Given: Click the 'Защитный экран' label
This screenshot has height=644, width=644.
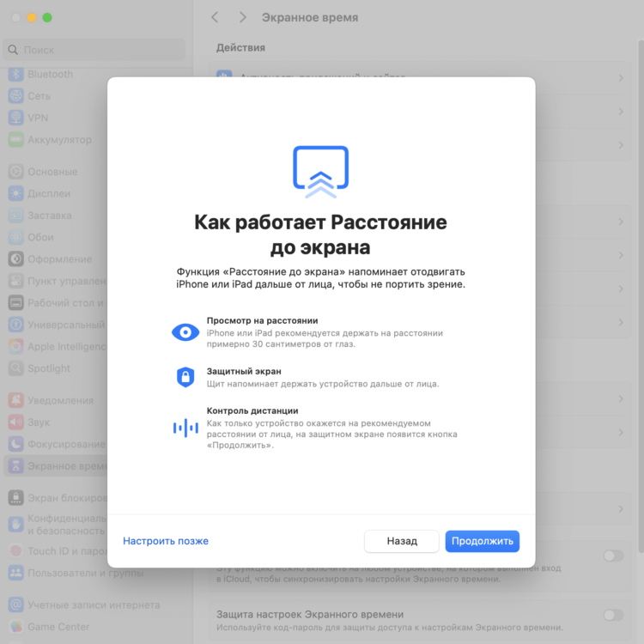Looking at the screenshot, I should [x=244, y=371].
